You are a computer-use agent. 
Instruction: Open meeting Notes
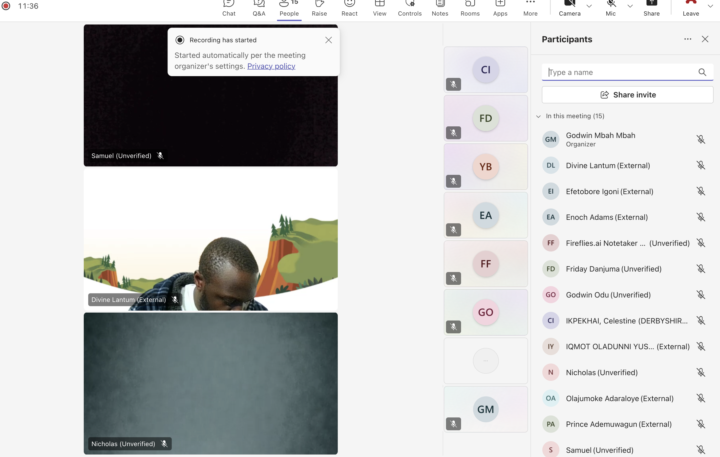pos(440,8)
